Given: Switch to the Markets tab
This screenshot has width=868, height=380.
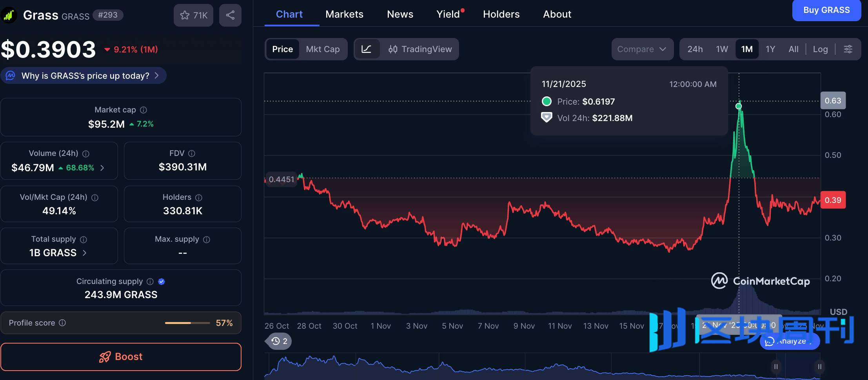Looking at the screenshot, I should click(344, 14).
